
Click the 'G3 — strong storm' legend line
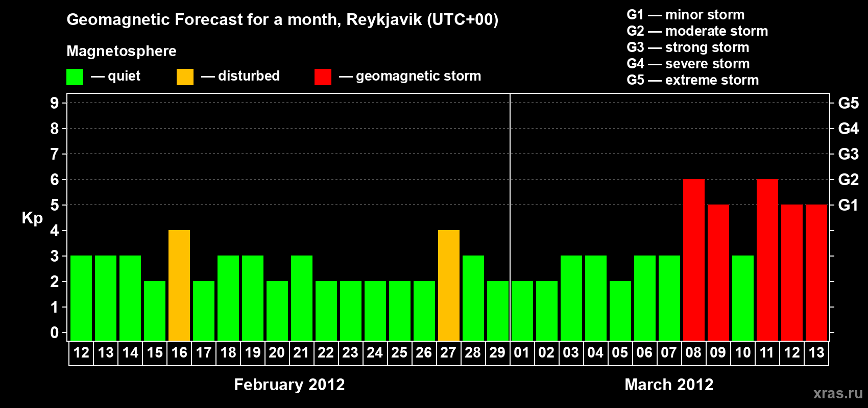pyautogui.click(x=688, y=47)
